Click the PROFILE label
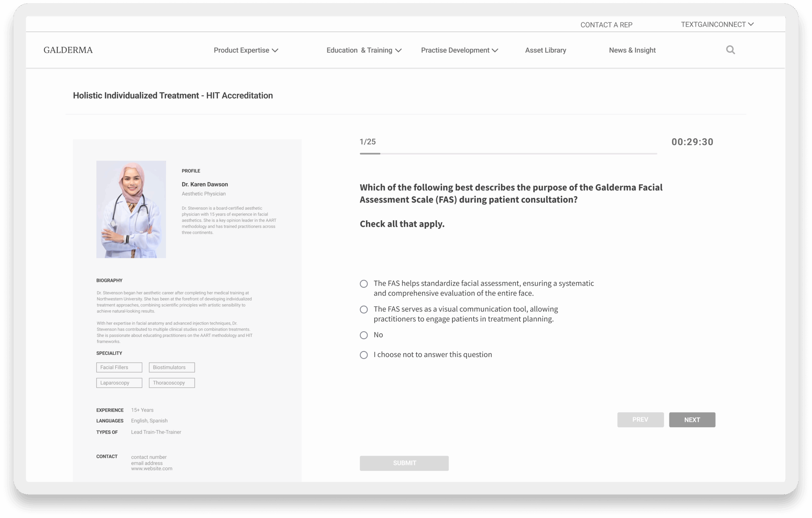The width and height of the screenshot is (812, 518). coord(191,171)
